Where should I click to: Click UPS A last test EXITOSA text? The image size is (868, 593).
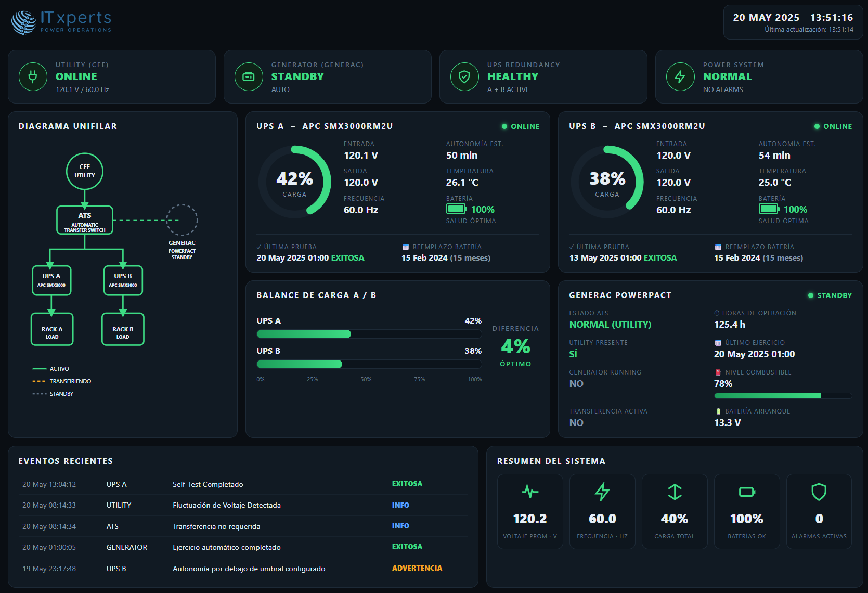click(x=347, y=257)
